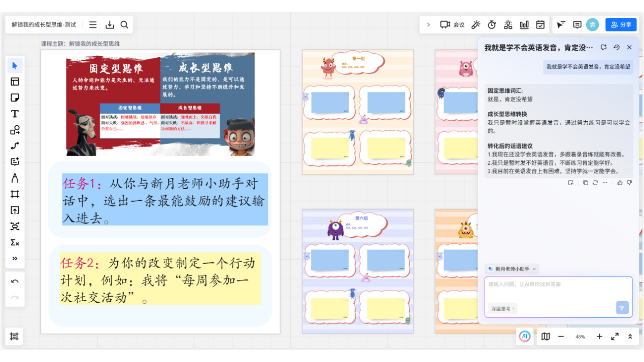The width and height of the screenshot is (644, 362).
Task: Click the 第六组 group card title
Action: click(361, 218)
